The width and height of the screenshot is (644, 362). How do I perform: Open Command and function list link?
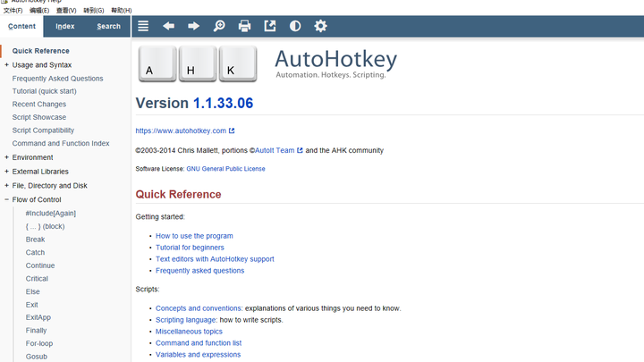[x=199, y=342]
